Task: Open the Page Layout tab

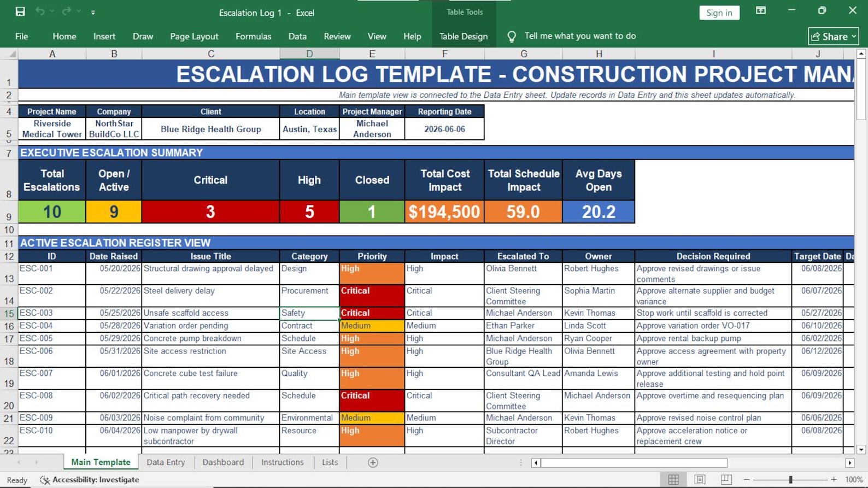Action: coord(194,36)
